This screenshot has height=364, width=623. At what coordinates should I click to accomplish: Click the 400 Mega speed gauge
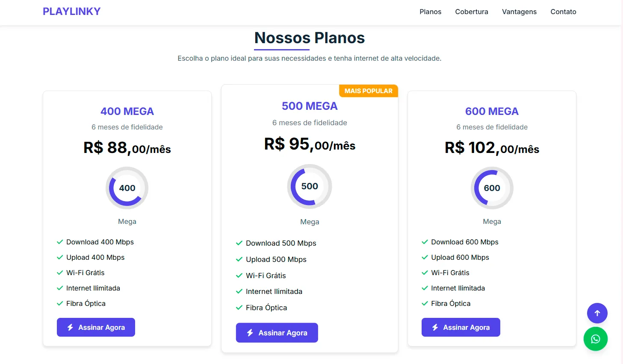click(127, 188)
